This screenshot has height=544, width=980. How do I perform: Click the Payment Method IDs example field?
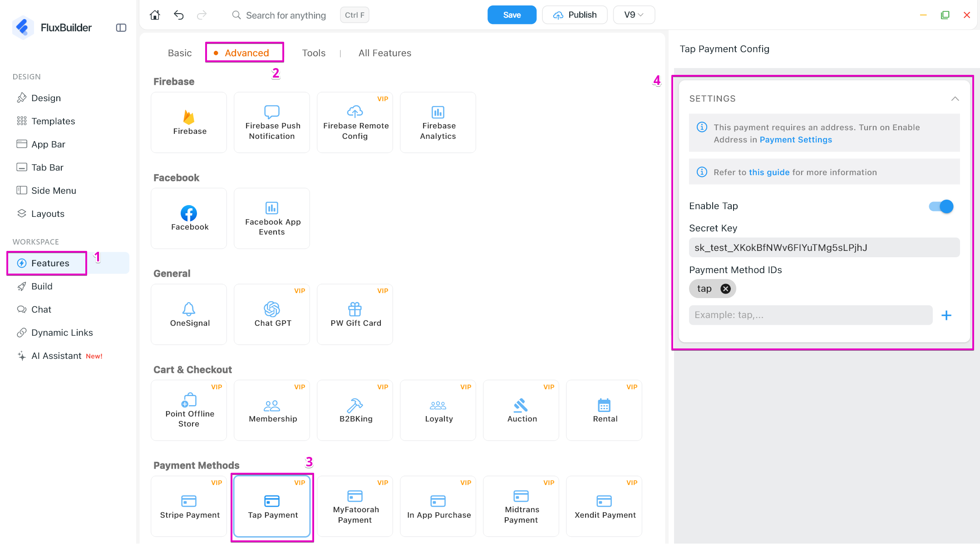tap(811, 315)
